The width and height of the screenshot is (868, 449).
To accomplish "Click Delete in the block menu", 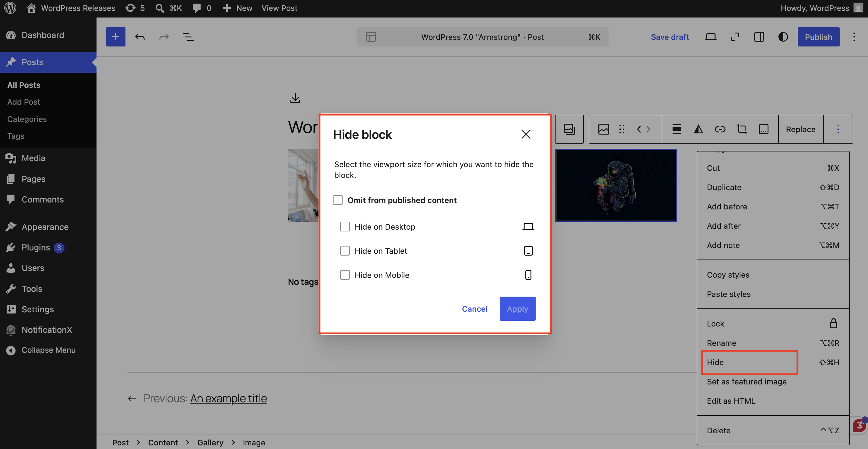I will click(773, 431).
